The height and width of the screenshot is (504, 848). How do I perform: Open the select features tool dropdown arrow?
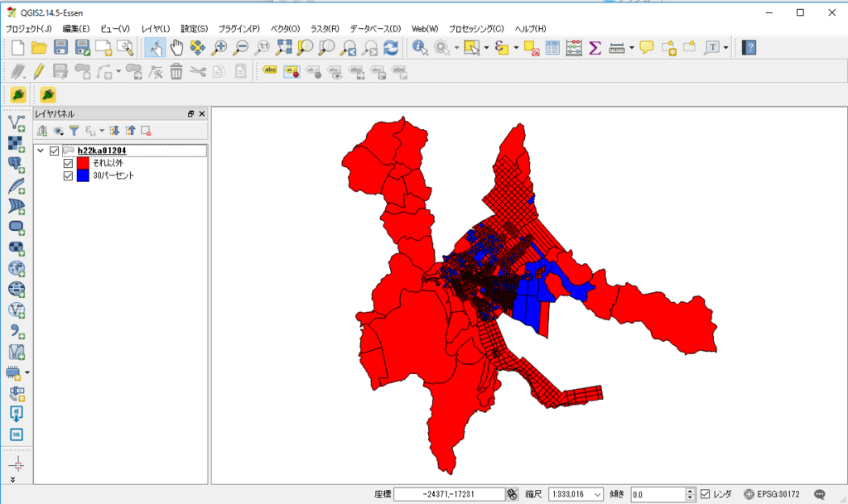(486, 47)
